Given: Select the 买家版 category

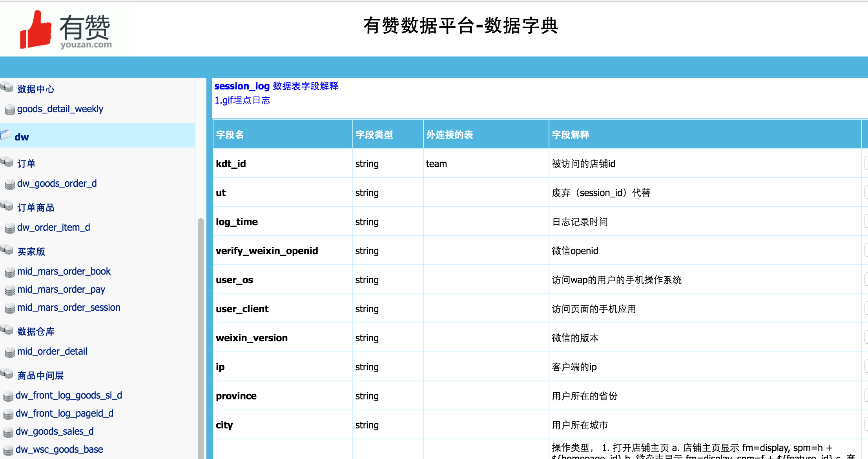Looking at the screenshot, I should 31,251.
